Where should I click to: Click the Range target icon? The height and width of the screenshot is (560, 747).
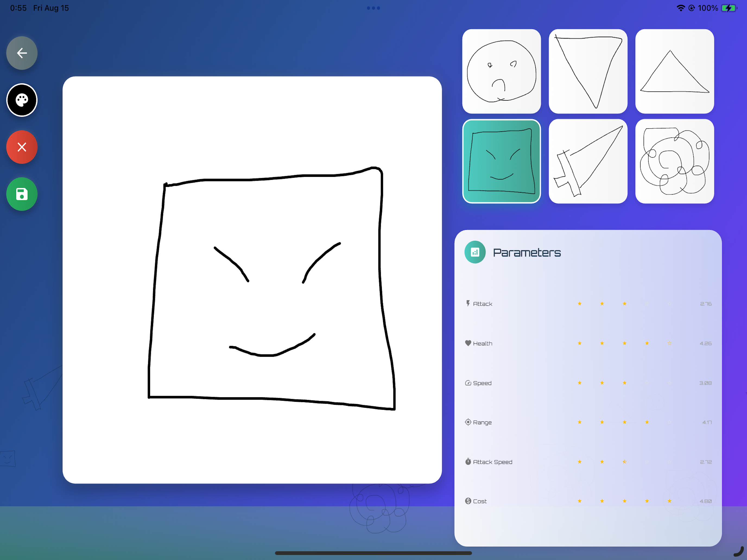[x=468, y=422]
